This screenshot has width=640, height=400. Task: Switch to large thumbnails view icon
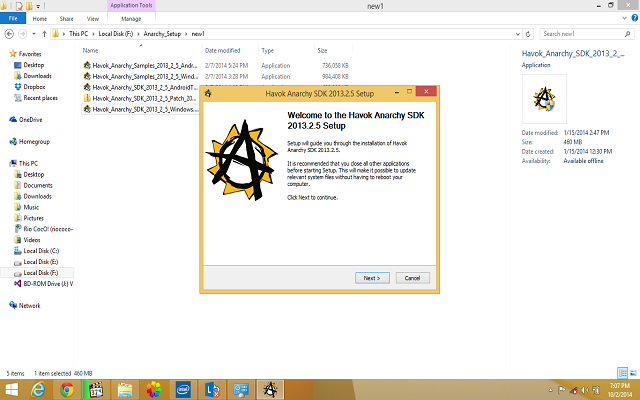633,373
